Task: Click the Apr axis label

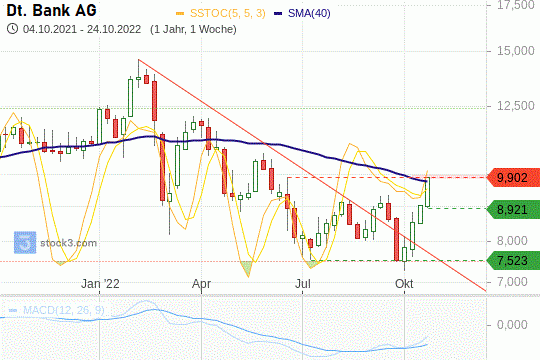Action: (201, 284)
